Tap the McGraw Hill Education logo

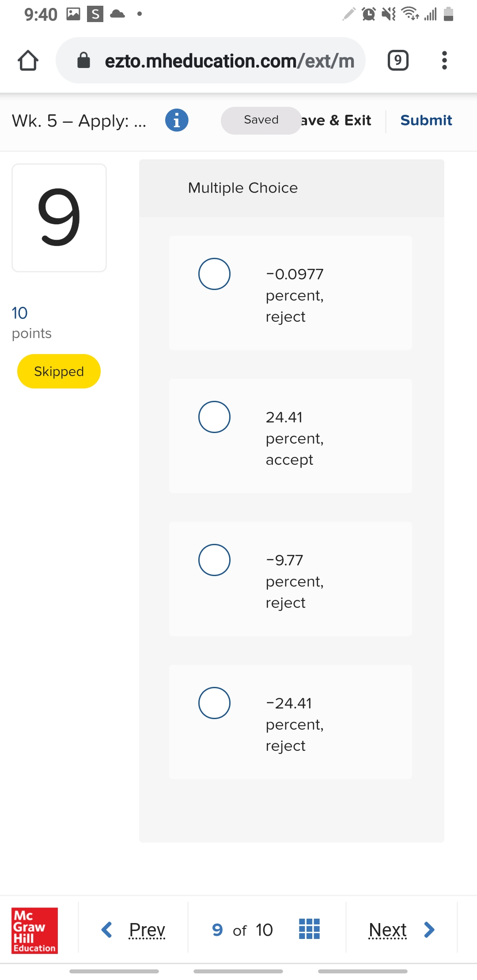(34, 930)
